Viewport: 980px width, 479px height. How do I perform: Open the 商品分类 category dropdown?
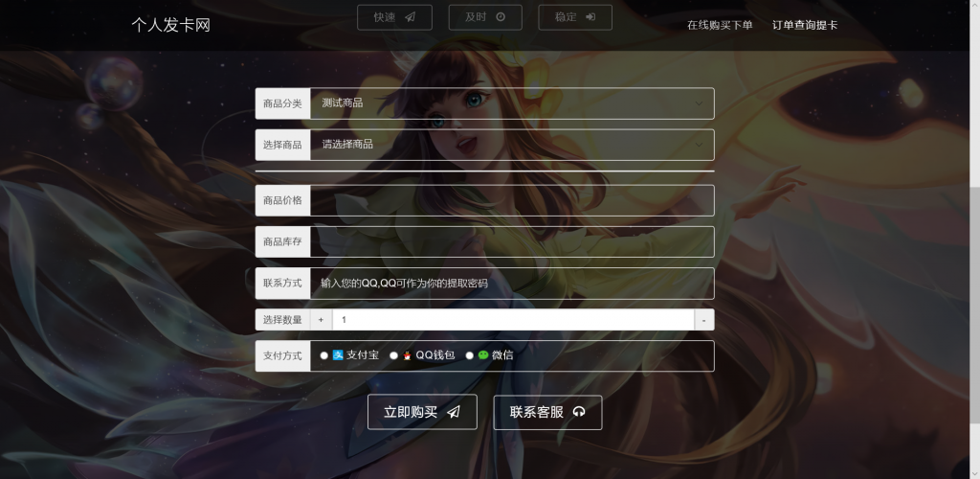pyautogui.click(x=511, y=103)
